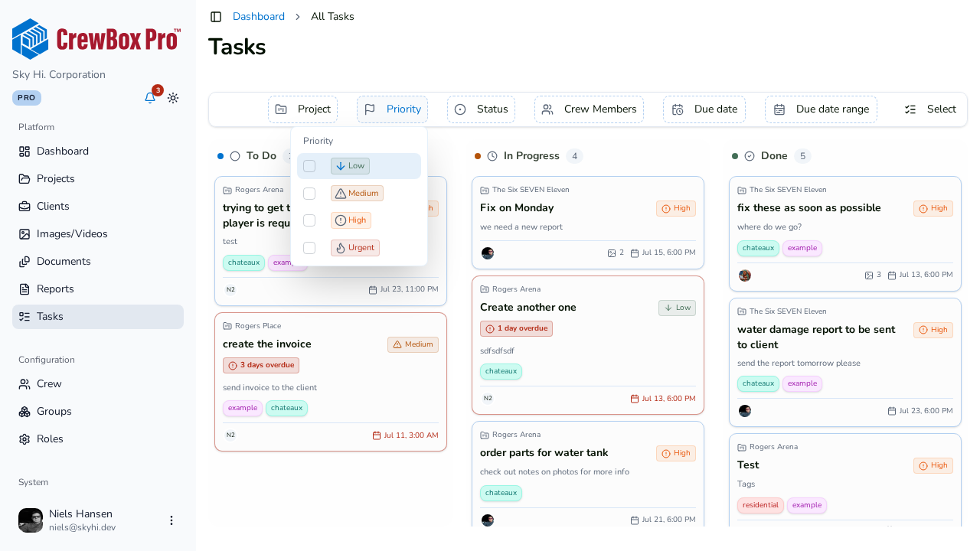Open 'fix these as soon as possible' task

tap(809, 208)
